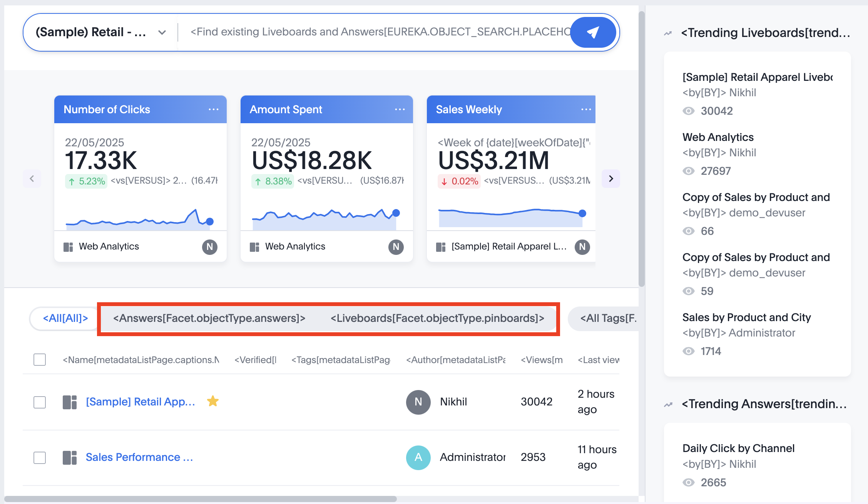The height and width of the screenshot is (504, 868).
Task: Open the trending Web Analytics liveboard
Action: (x=718, y=137)
